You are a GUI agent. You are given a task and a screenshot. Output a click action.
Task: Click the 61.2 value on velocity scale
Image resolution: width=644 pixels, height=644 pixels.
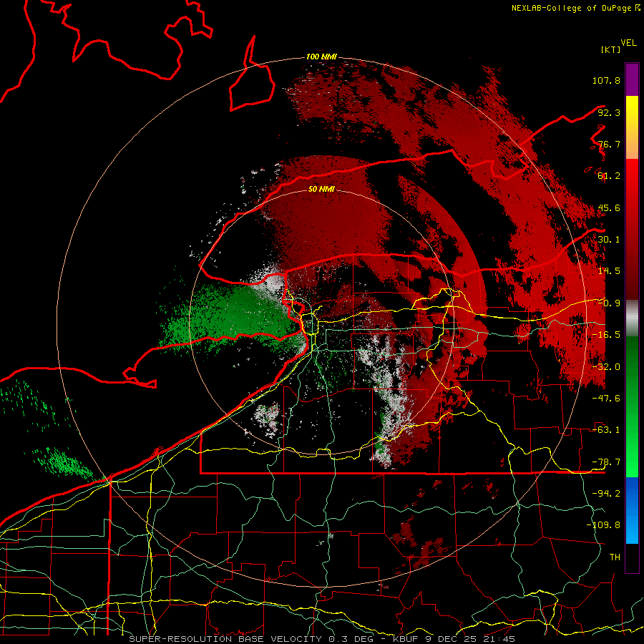click(609, 176)
